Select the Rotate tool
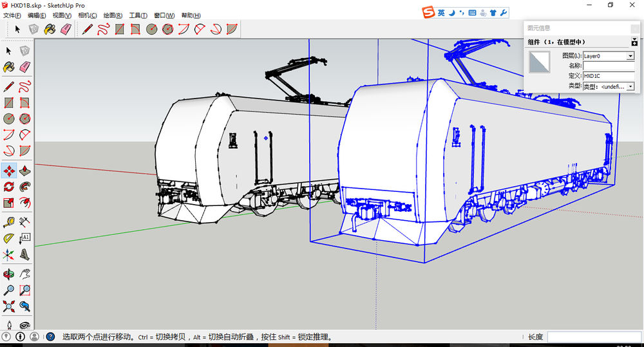Viewport: 644px width, 347px height. 9,187
